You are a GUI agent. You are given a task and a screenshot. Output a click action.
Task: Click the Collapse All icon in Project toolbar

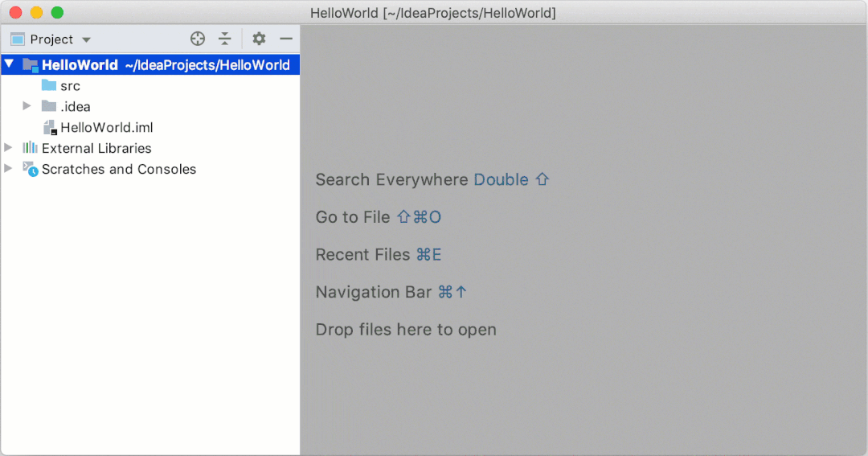(x=225, y=39)
